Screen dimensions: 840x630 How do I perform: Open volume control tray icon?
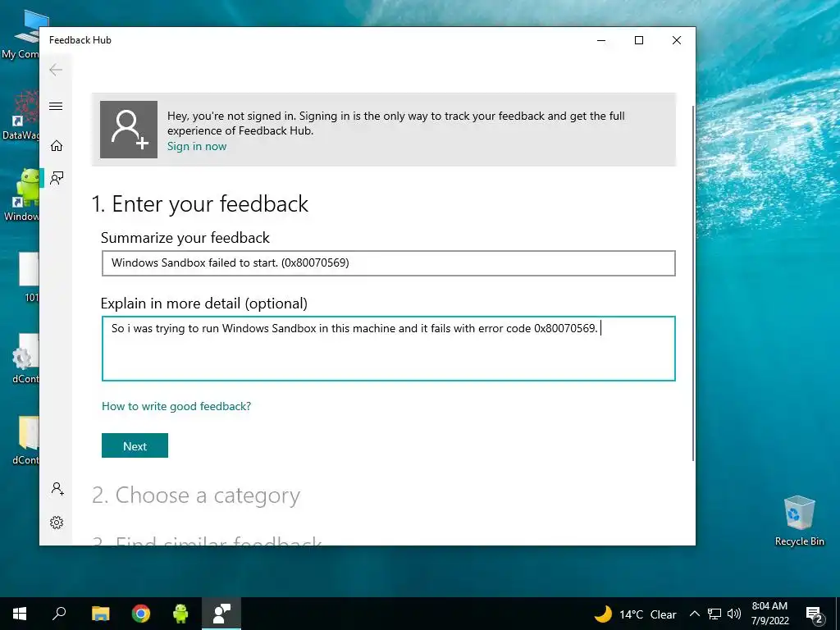tap(734, 614)
